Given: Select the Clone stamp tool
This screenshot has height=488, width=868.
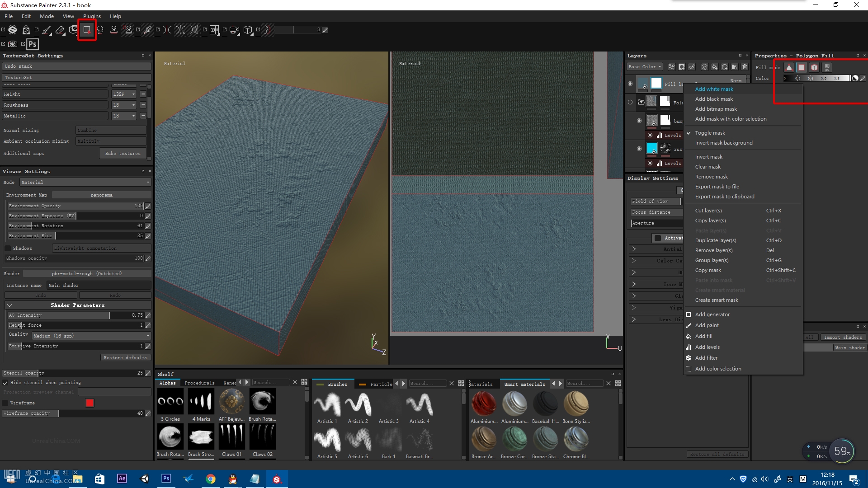Looking at the screenshot, I should [x=114, y=30].
